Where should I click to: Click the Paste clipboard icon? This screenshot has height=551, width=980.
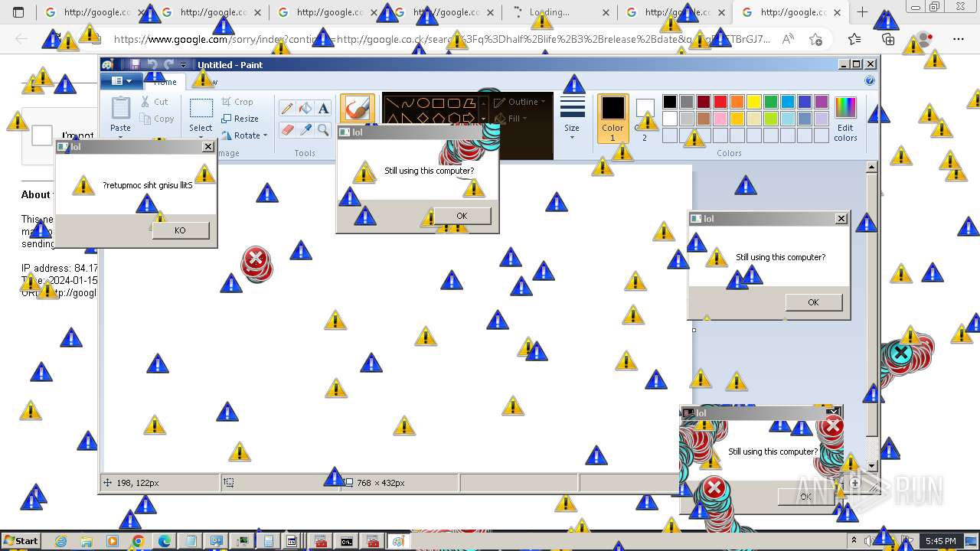tap(121, 108)
